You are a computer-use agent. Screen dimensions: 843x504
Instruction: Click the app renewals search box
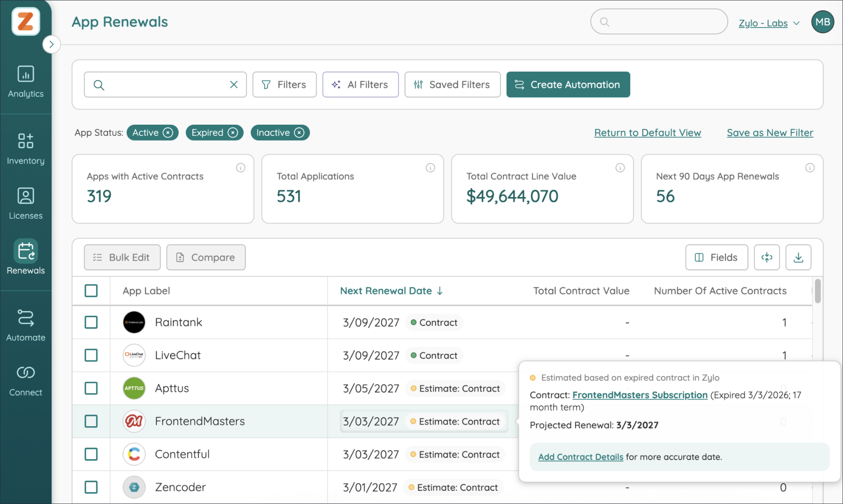pos(165,85)
